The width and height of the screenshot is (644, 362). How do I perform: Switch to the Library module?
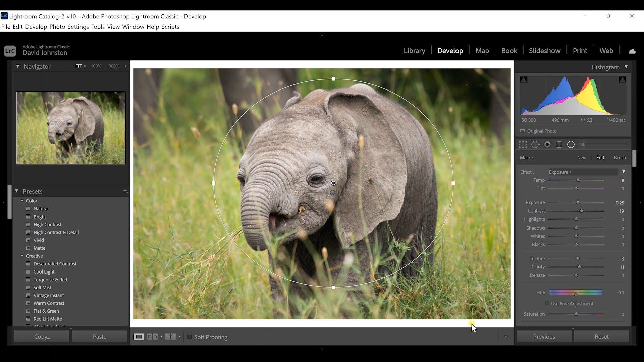click(x=414, y=50)
